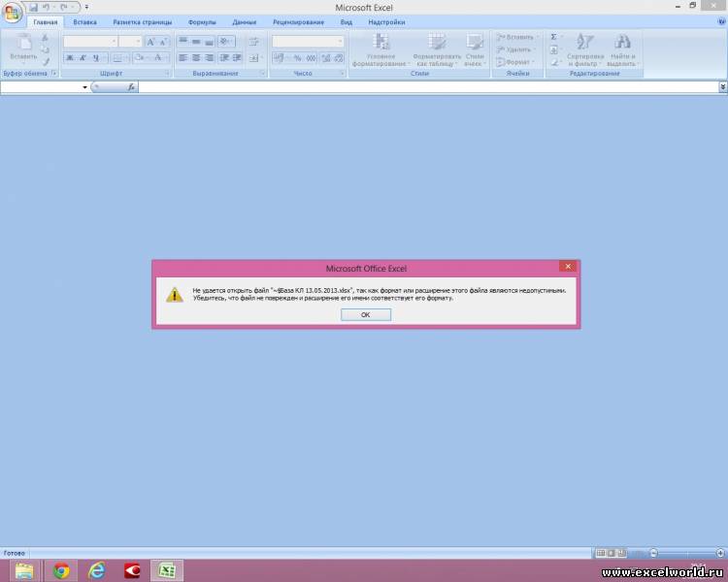Click the Copy icon in clipboard group

(x=45, y=49)
